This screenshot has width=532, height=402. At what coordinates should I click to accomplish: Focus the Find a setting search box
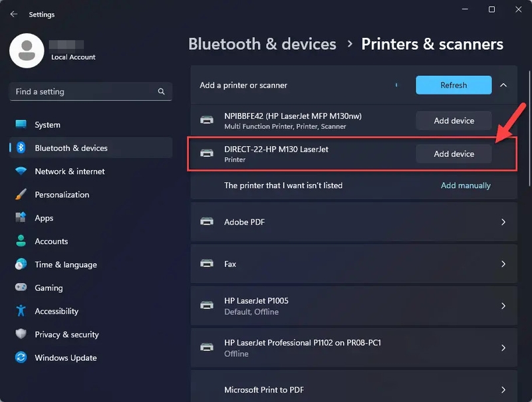83,92
